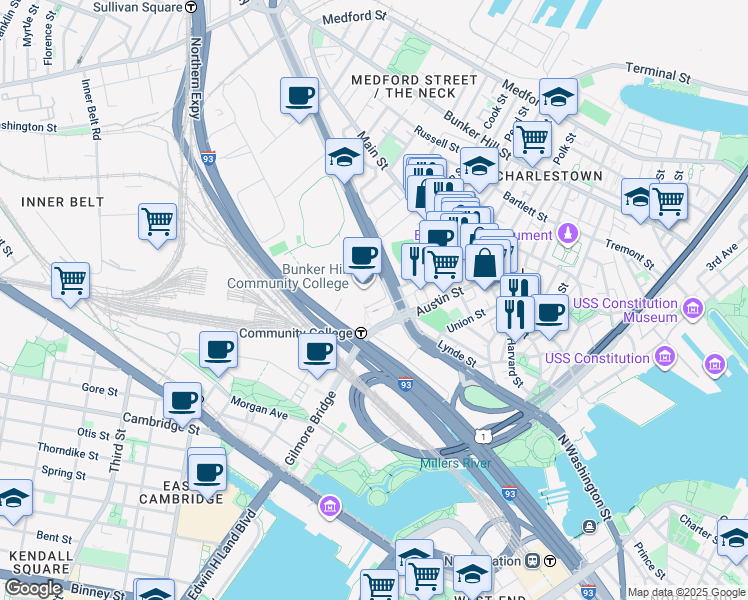Viewport: 748px width, 600px height.
Task: Open the USS Constitution Museum pin
Action: pyautogui.click(x=693, y=308)
